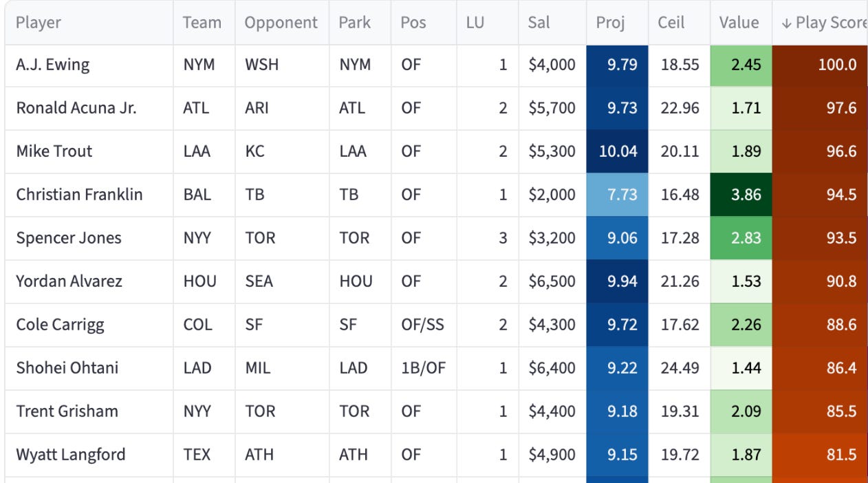Click the Park column header
The image size is (868, 483).
360,23
